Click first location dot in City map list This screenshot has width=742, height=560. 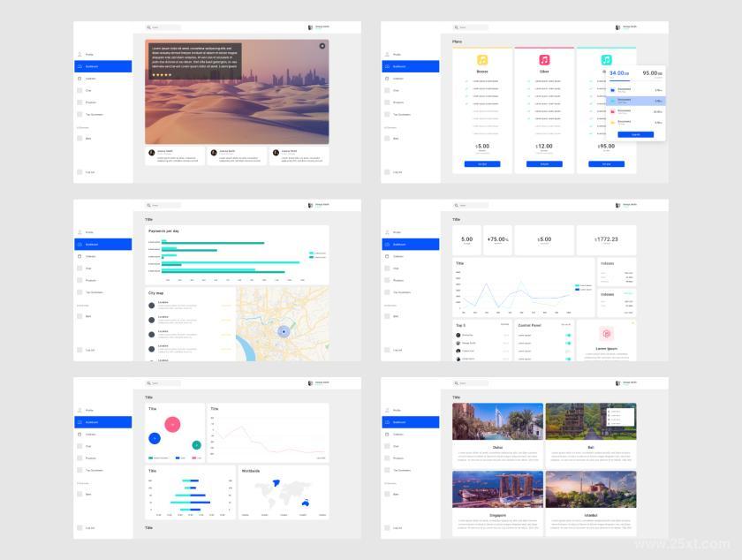coord(151,306)
